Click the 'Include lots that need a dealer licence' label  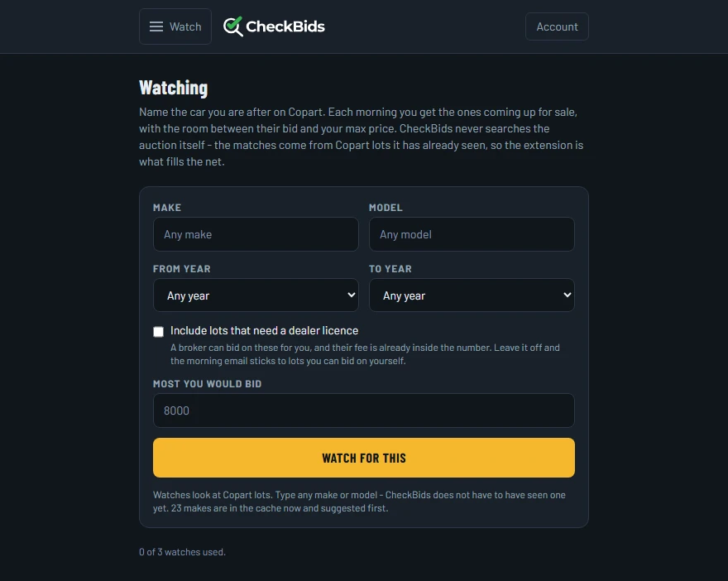point(264,331)
